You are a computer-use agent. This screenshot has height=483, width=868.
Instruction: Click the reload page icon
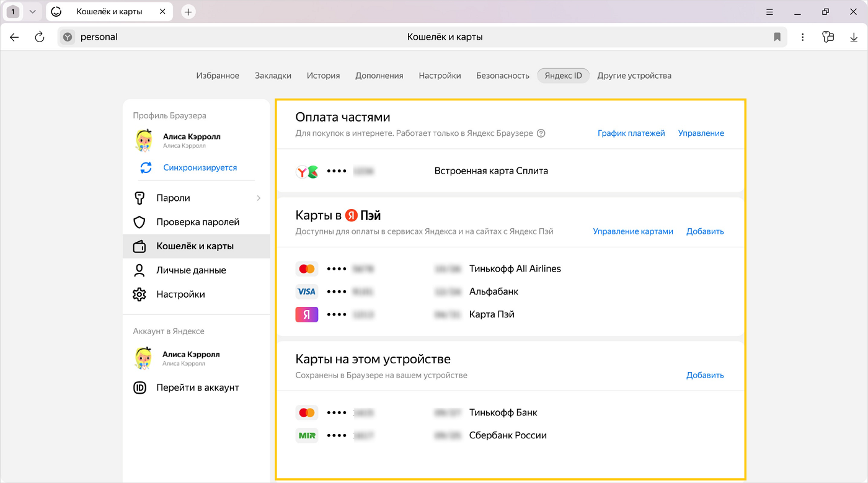pos(40,37)
